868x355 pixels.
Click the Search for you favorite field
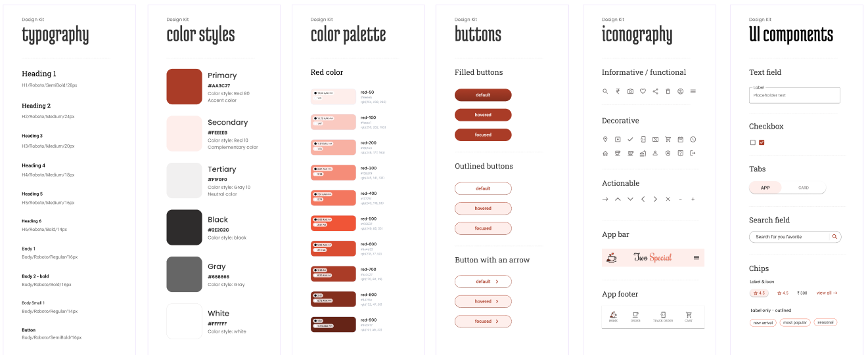(795, 237)
